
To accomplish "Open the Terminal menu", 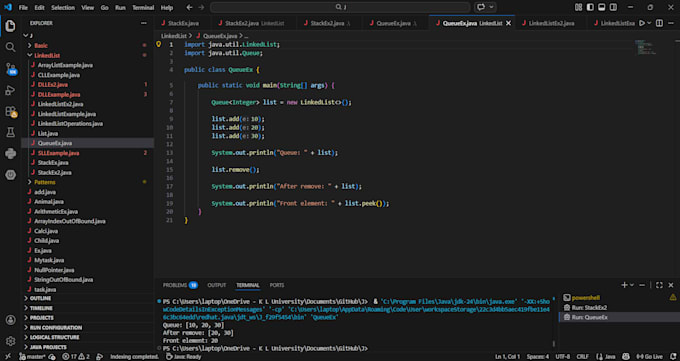I will tap(143, 8).
